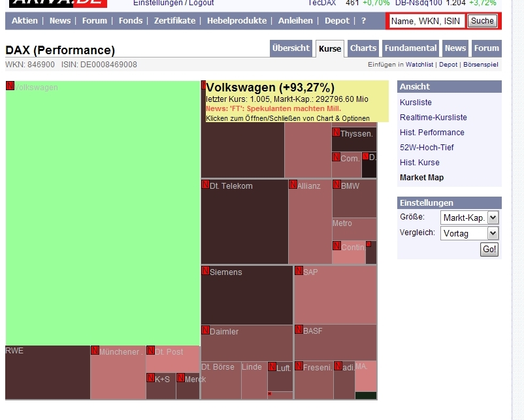
Task: Click the Dt. Telekom news N icon
Action: (x=206, y=184)
